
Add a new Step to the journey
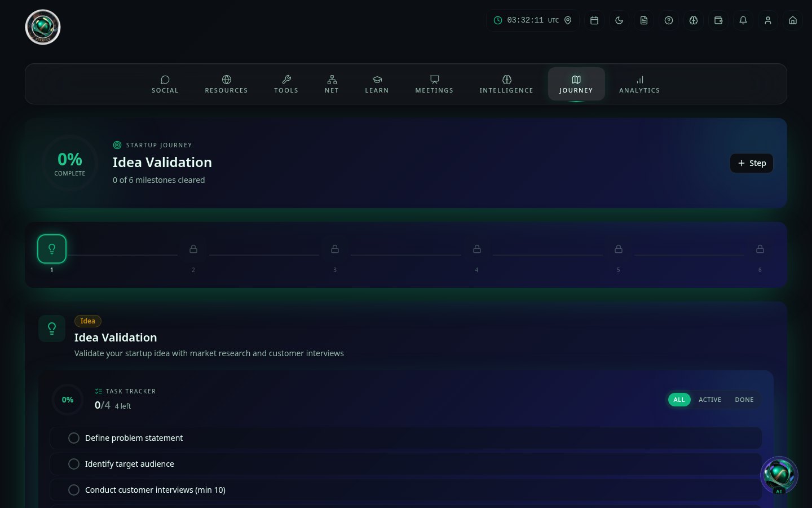pos(752,163)
